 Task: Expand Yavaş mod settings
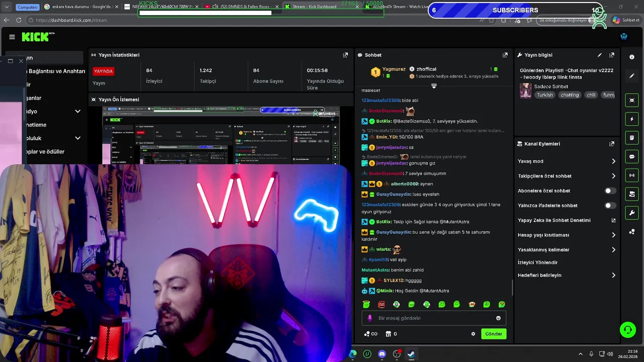point(613,161)
